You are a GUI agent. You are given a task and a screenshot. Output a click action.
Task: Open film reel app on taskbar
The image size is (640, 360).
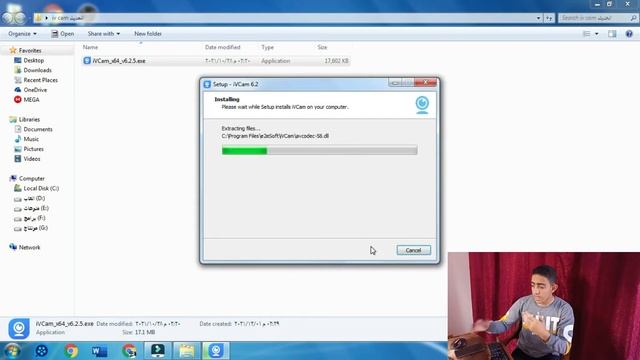pyautogui.click(x=42, y=351)
